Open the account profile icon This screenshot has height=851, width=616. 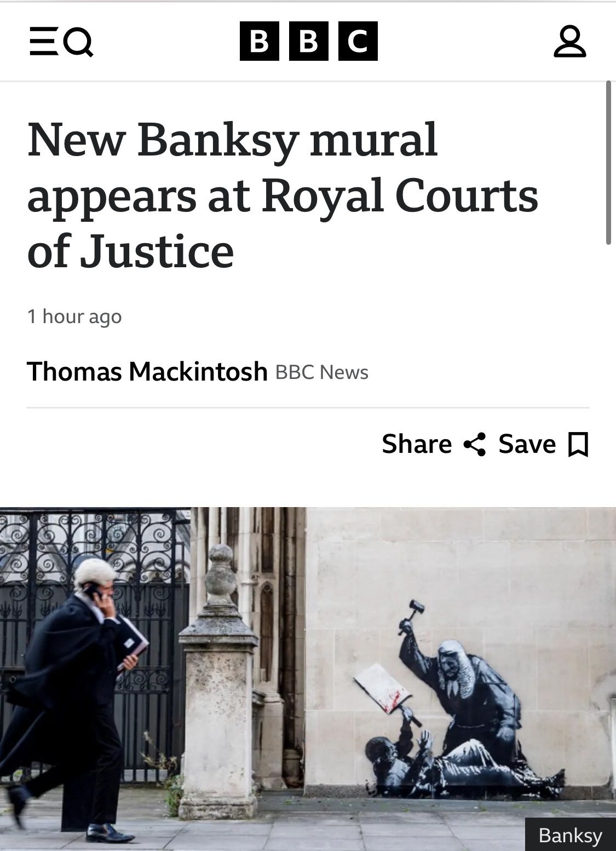click(x=570, y=42)
